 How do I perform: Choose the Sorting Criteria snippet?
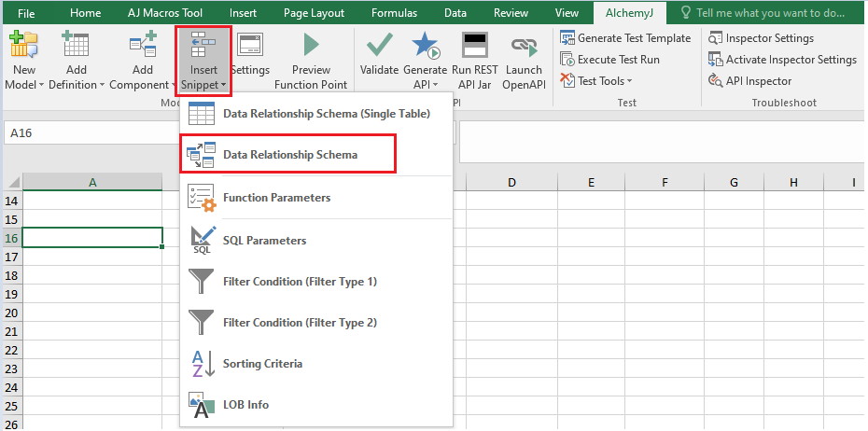pos(262,363)
